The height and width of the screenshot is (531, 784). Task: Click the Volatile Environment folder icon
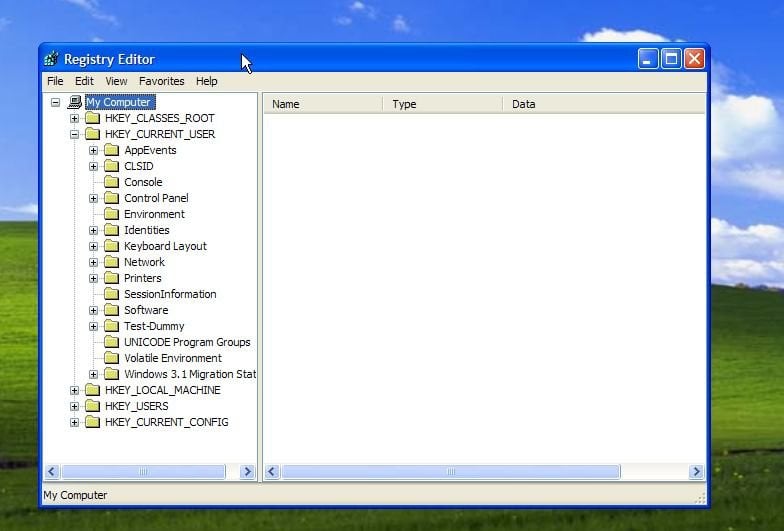[x=112, y=358]
